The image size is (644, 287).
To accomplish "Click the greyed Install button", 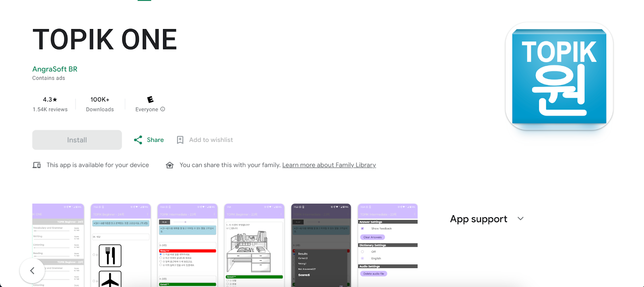I will pyautogui.click(x=77, y=140).
